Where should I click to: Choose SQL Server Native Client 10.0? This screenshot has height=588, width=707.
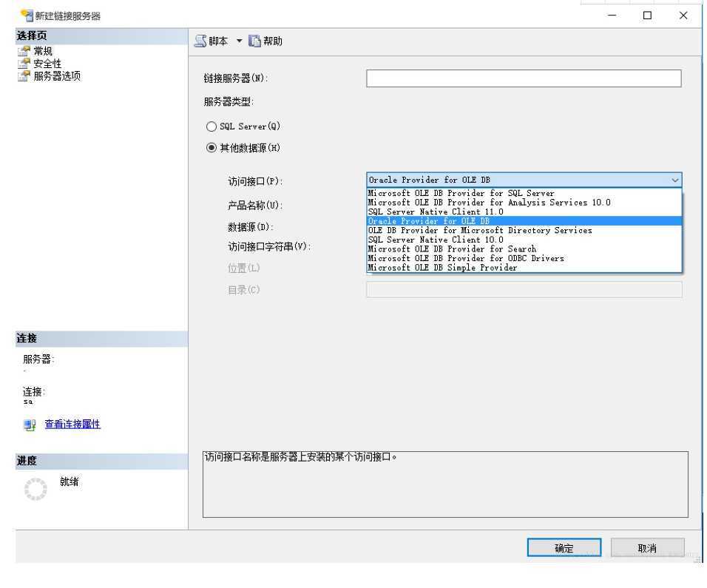pyautogui.click(x=524, y=240)
